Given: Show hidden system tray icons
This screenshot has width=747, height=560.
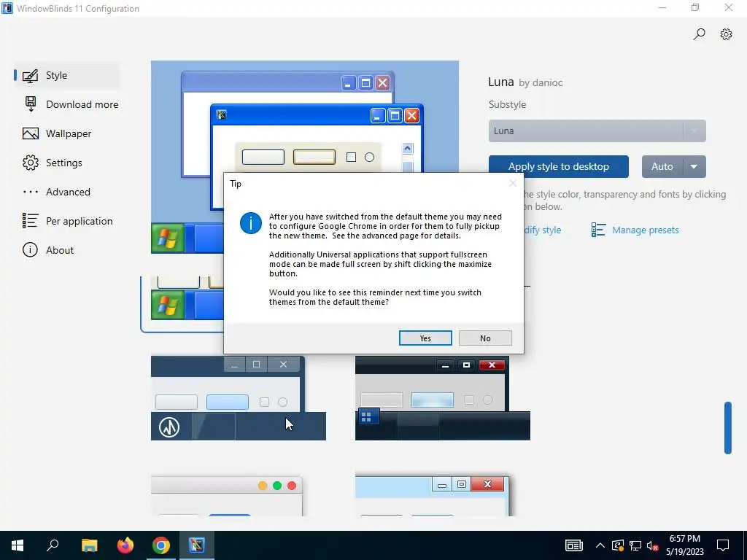Looking at the screenshot, I should point(600,545).
